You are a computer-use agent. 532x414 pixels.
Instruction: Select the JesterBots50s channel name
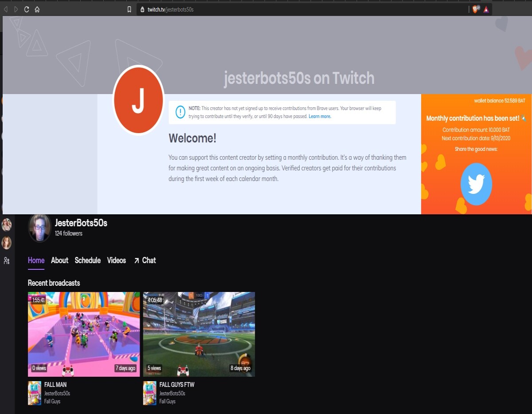coord(81,223)
